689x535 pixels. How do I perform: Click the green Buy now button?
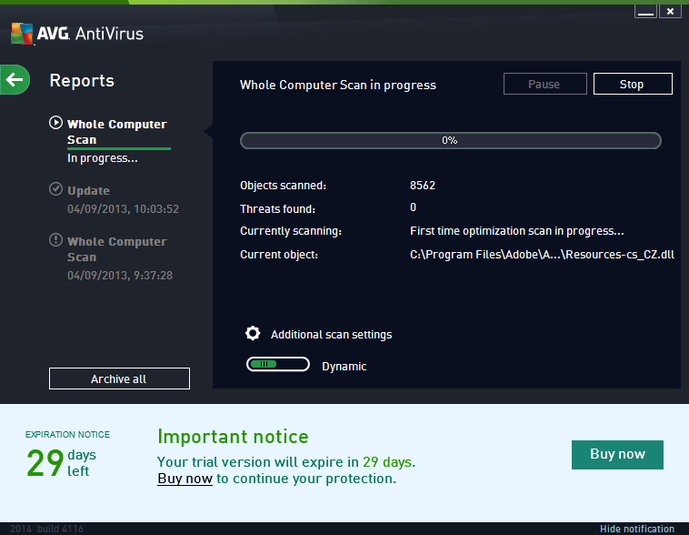tap(617, 454)
